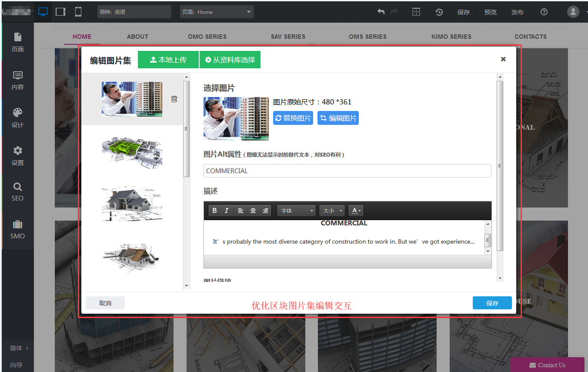Switch to desktop preview mode icon
588x372 pixels.
tap(43, 12)
